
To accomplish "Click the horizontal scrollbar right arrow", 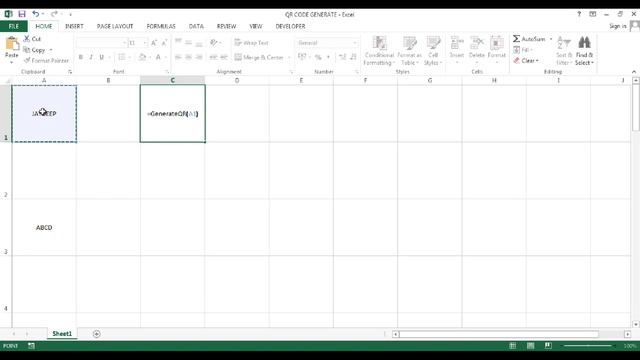I will 627,334.
